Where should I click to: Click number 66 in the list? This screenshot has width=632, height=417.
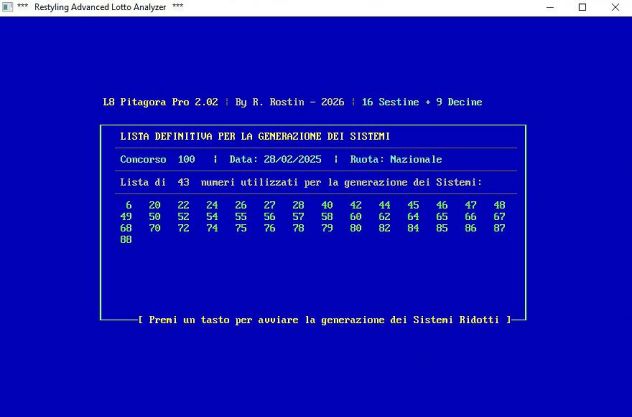471,217
